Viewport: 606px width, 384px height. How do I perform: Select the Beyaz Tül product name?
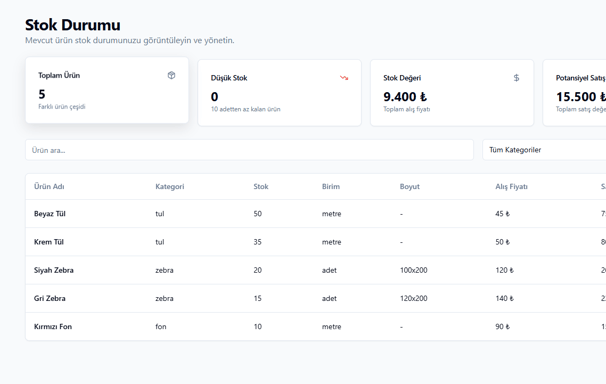pos(50,214)
